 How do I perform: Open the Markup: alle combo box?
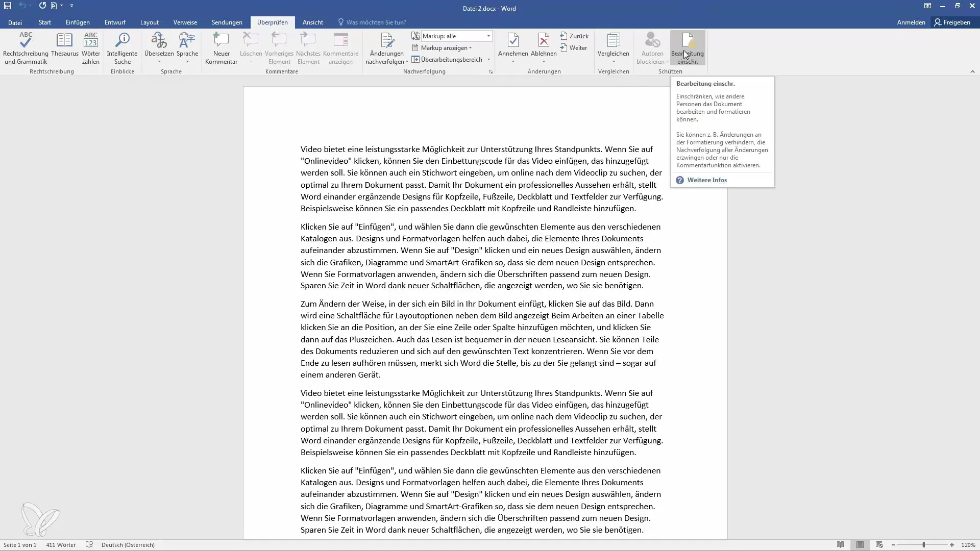[456, 36]
